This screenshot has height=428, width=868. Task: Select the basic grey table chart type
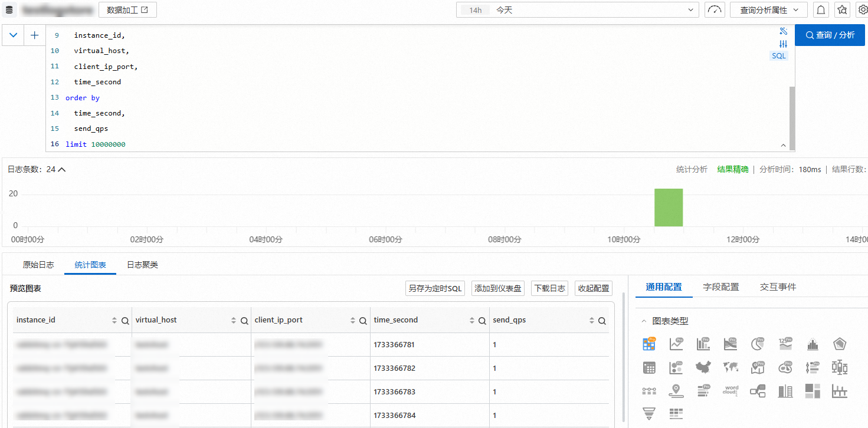point(650,368)
